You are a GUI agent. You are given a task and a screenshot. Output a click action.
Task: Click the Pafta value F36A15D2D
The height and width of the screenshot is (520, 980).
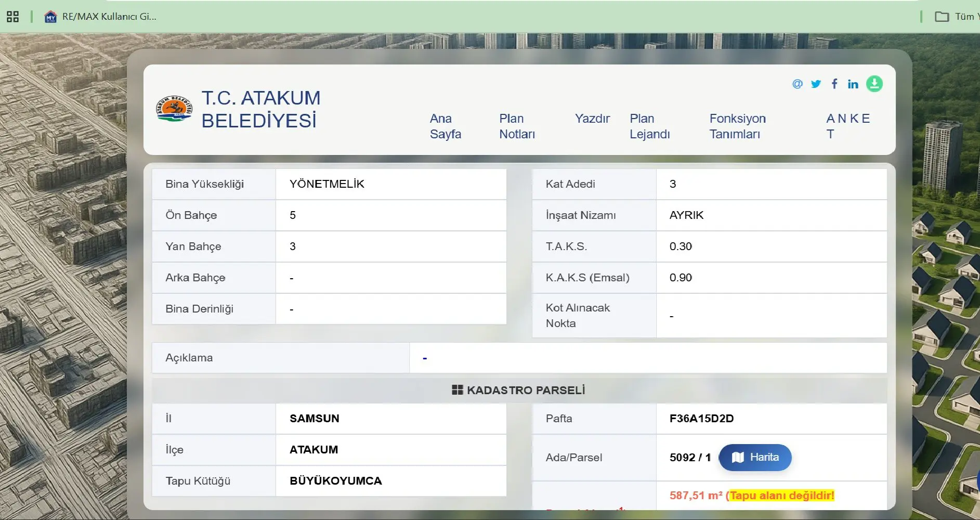701,419
